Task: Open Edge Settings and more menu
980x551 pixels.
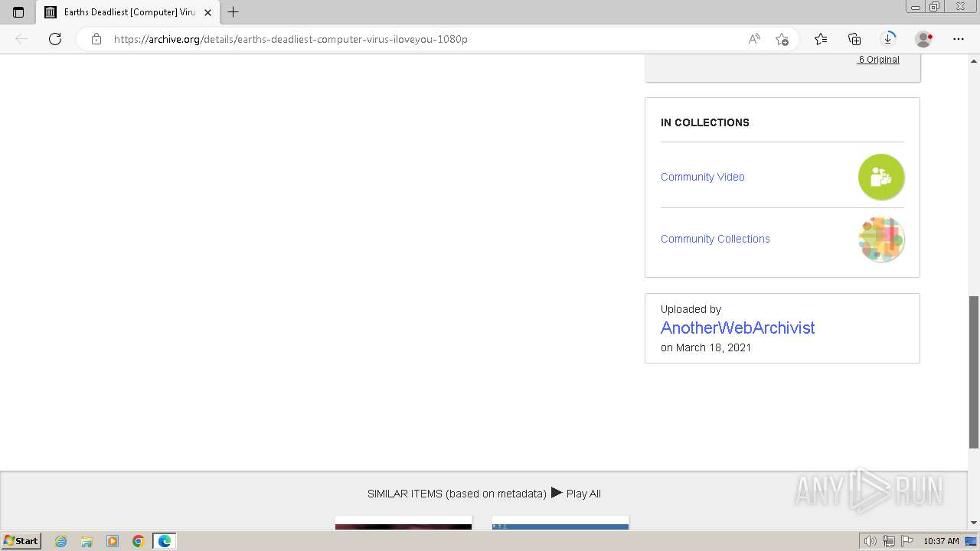Action: click(959, 39)
